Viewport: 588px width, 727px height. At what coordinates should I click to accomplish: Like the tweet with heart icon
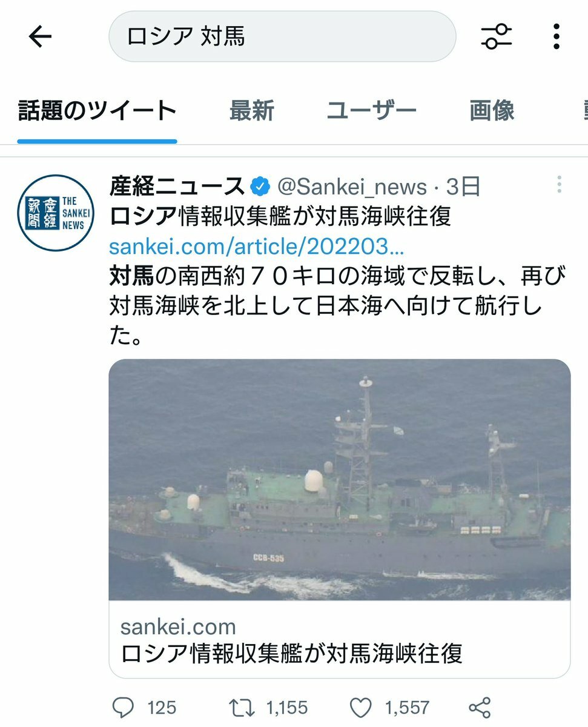(362, 707)
